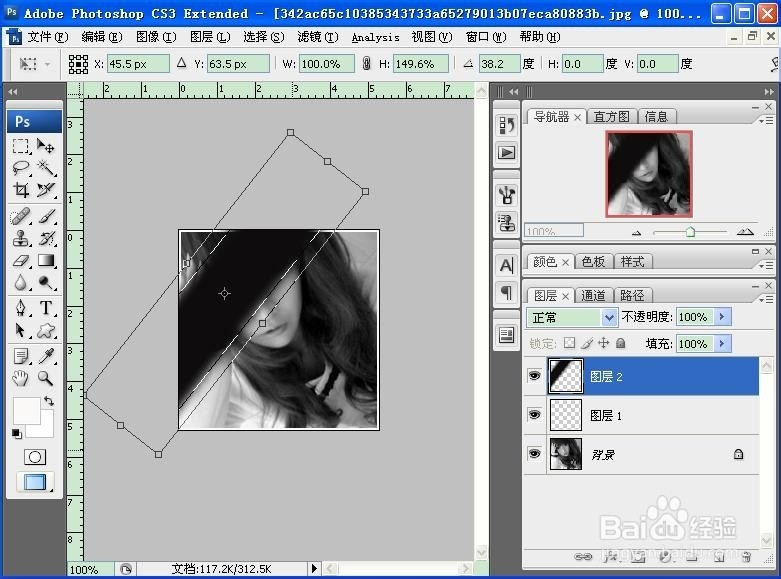Image resolution: width=781 pixels, height=579 pixels.
Task: Open the 不透明度 opacity slider arrow
Action: point(722,316)
